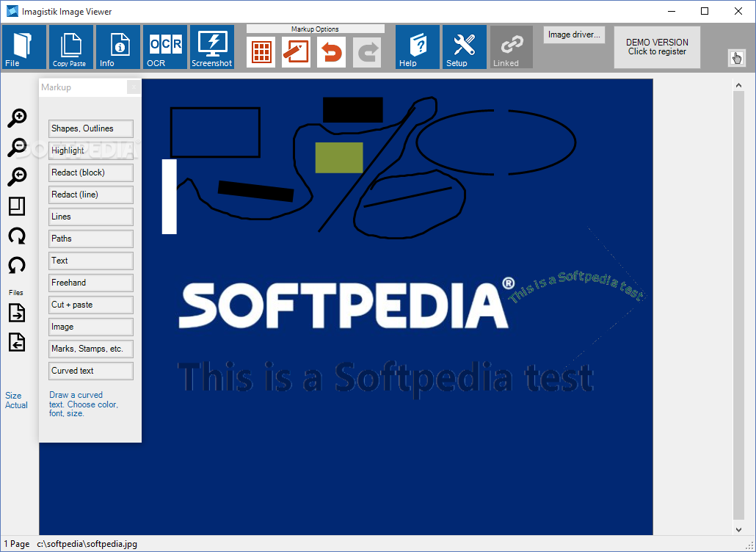Click the Copy Paste toolbar icon
The image size is (756, 552).
point(71,47)
